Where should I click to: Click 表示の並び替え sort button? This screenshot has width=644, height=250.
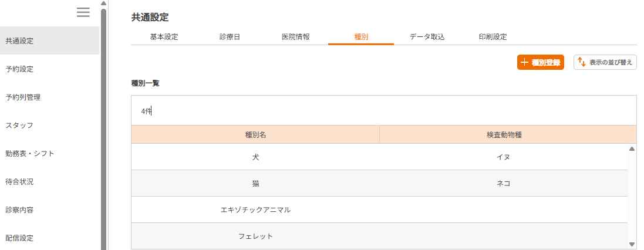(605, 62)
